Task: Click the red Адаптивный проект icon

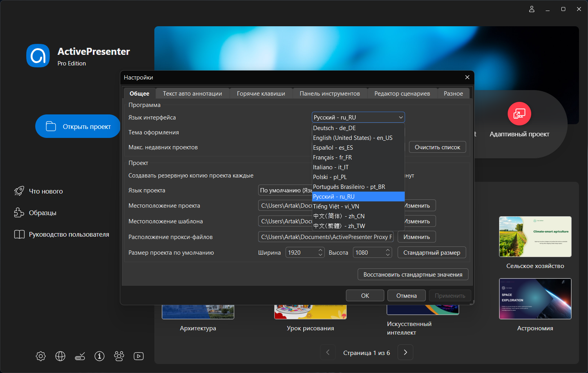Action: coord(519,114)
